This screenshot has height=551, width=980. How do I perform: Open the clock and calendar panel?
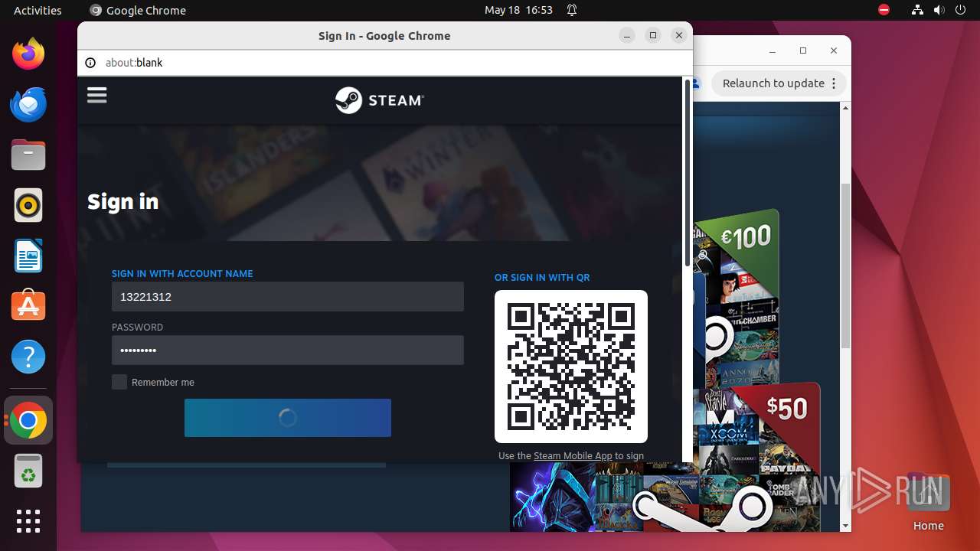tap(518, 10)
